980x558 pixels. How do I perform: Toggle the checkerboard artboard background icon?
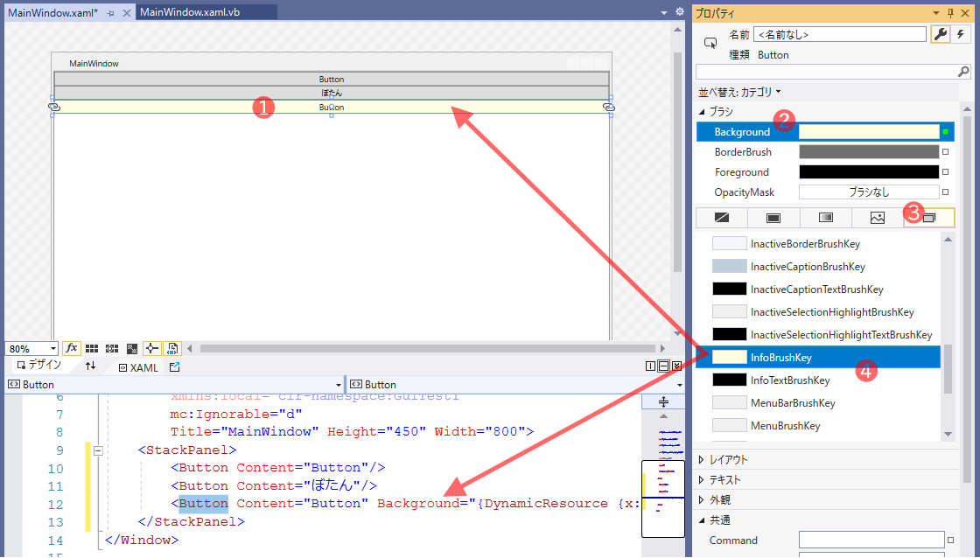click(132, 348)
